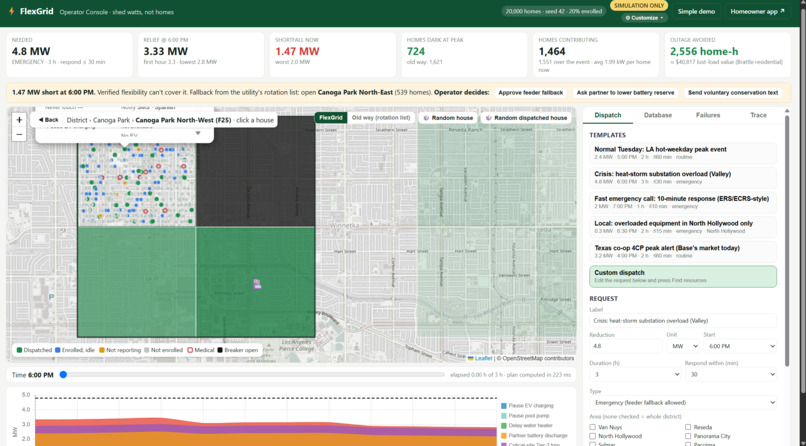The width and height of the screenshot is (806, 446).
Task: Click the Homes Dark at Peak 724 value
Action: (416, 51)
